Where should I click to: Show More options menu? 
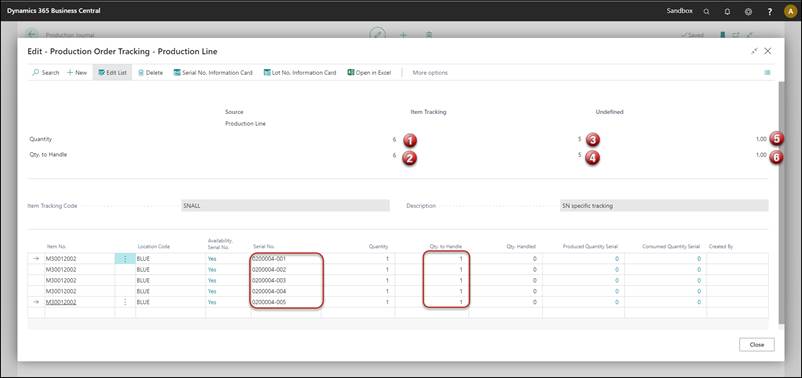(x=430, y=73)
